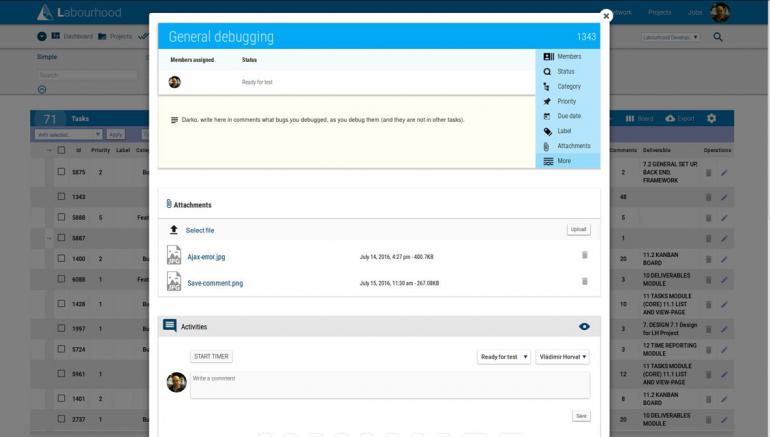Edit the task row with 48 comments
Screen dimensions: 770x437
coord(724,197)
